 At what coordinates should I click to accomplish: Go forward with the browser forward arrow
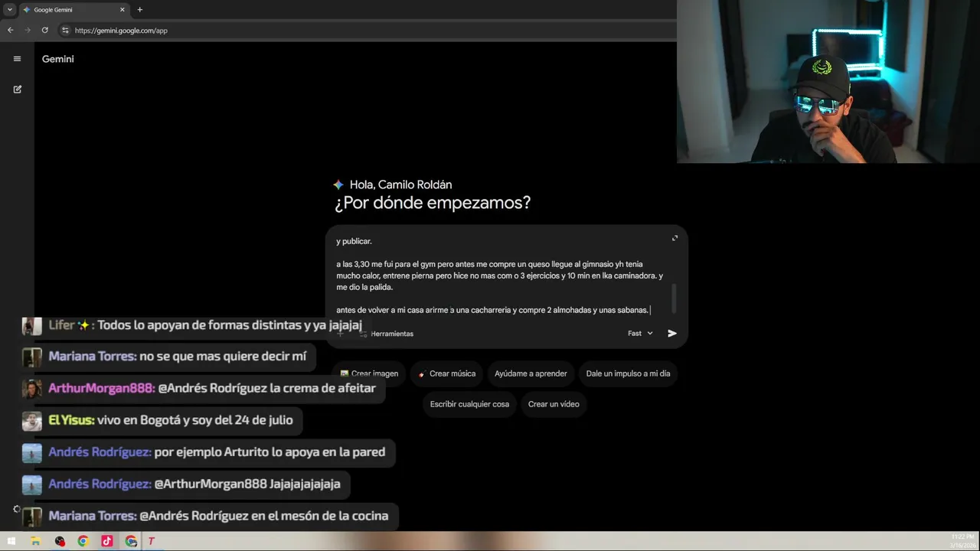point(28,31)
